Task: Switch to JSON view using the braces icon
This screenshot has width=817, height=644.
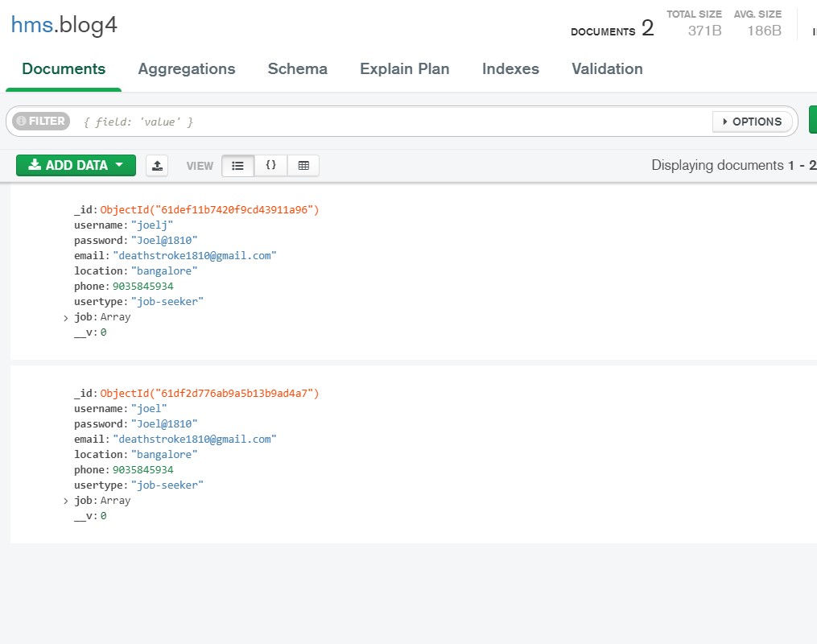Action: click(270, 164)
